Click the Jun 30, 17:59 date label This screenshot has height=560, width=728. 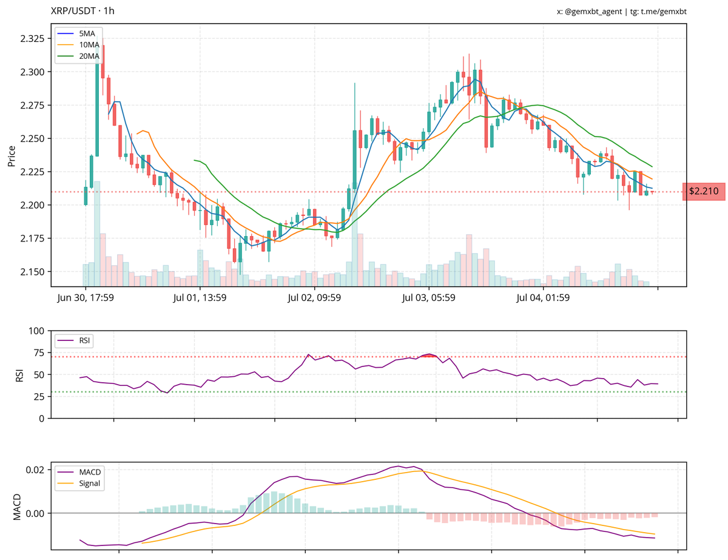pos(84,298)
